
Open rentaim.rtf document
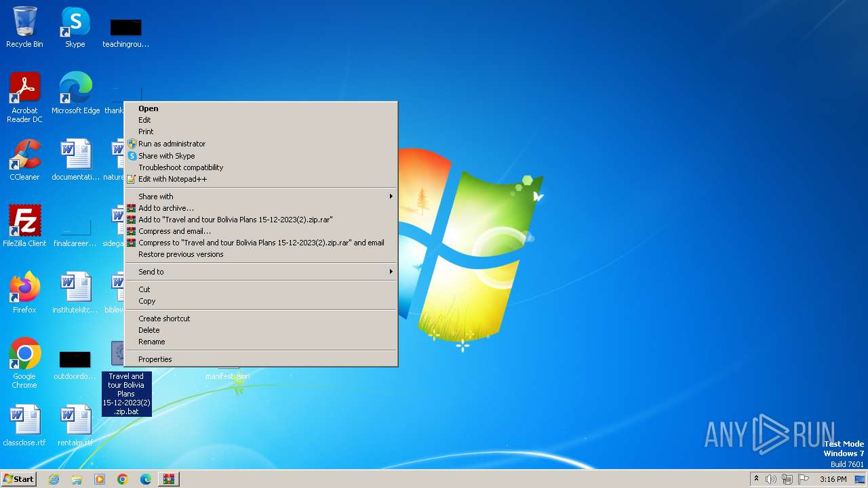[75, 426]
